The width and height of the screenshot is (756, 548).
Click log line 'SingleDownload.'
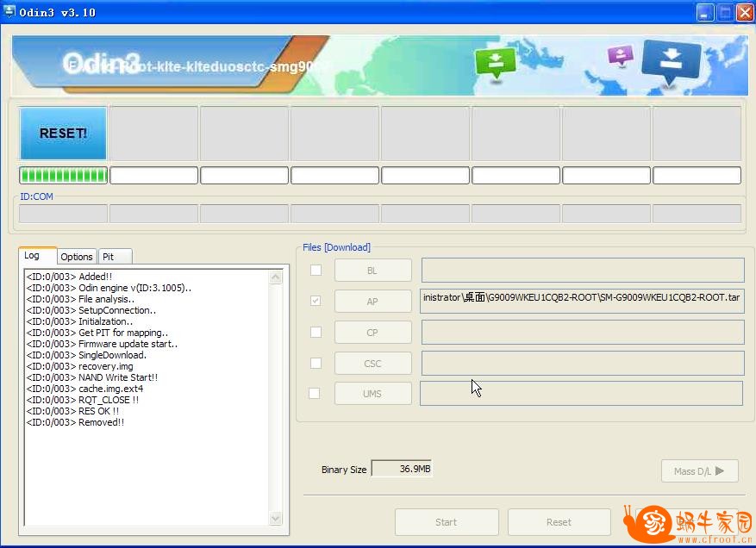coord(86,355)
